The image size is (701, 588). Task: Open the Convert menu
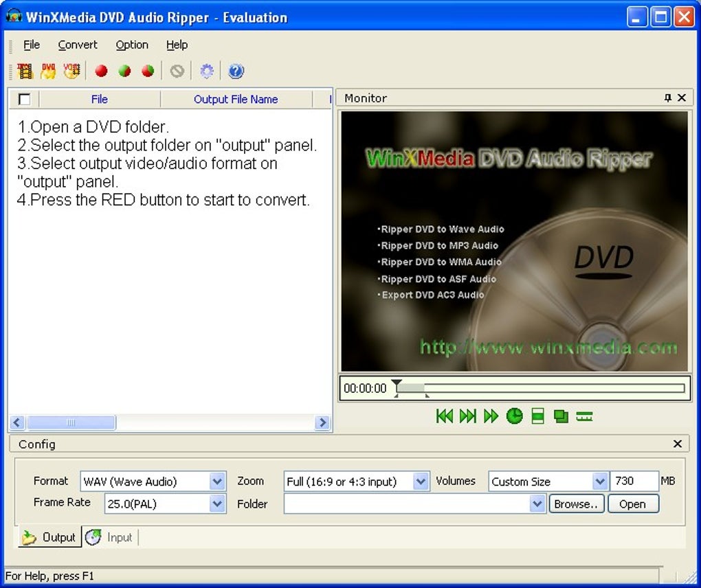[78, 45]
